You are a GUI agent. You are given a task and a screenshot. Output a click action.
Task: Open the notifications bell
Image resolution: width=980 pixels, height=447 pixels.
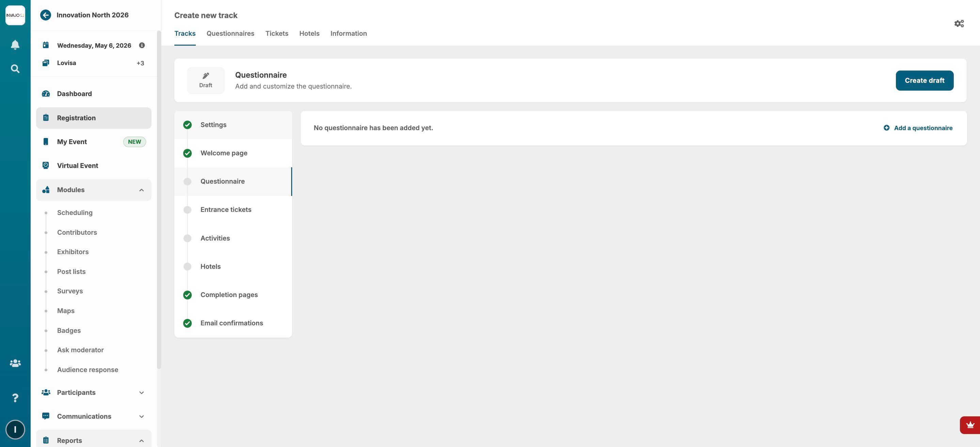(x=15, y=45)
